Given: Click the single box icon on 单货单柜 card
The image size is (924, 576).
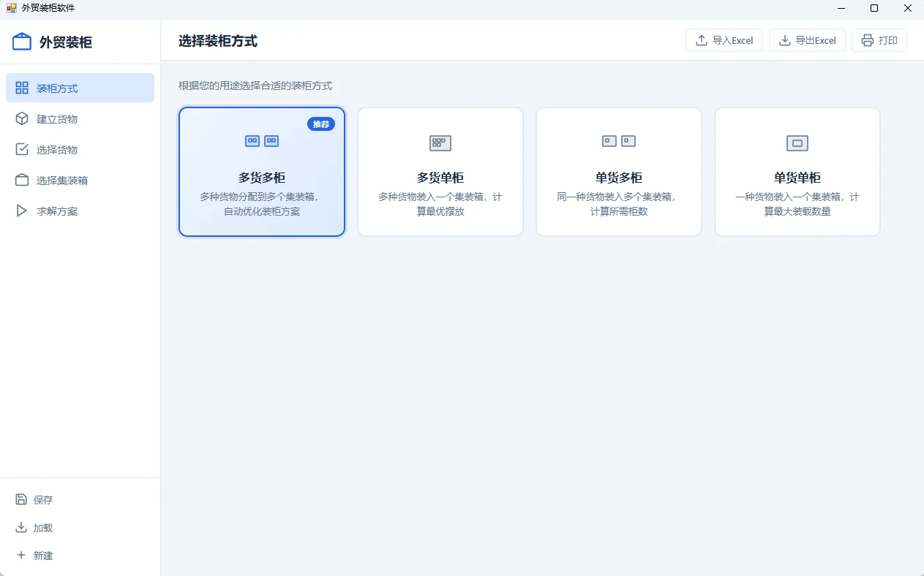Looking at the screenshot, I should [797, 143].
